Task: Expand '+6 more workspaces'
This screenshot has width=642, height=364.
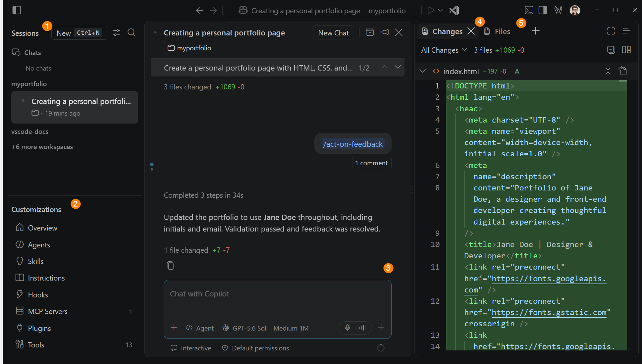Action: 42,147
